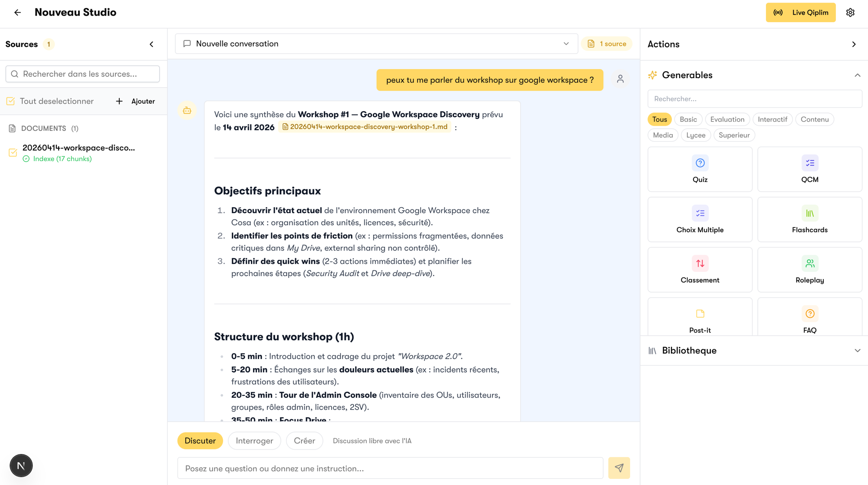Generate a Quiz card
Screen dimensions: 868x485
coord(700,169)
